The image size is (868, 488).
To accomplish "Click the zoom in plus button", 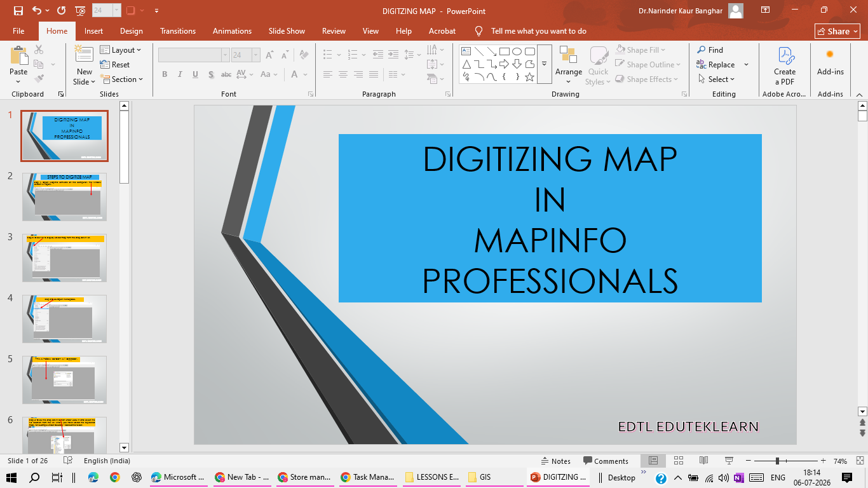I will tap(824, 461).
